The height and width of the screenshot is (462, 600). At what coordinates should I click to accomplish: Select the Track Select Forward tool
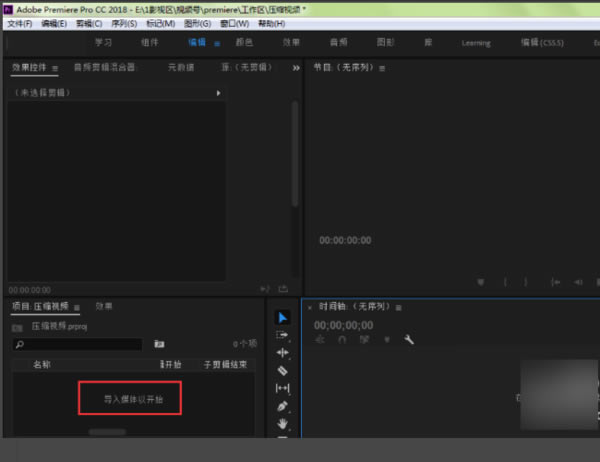282,335
